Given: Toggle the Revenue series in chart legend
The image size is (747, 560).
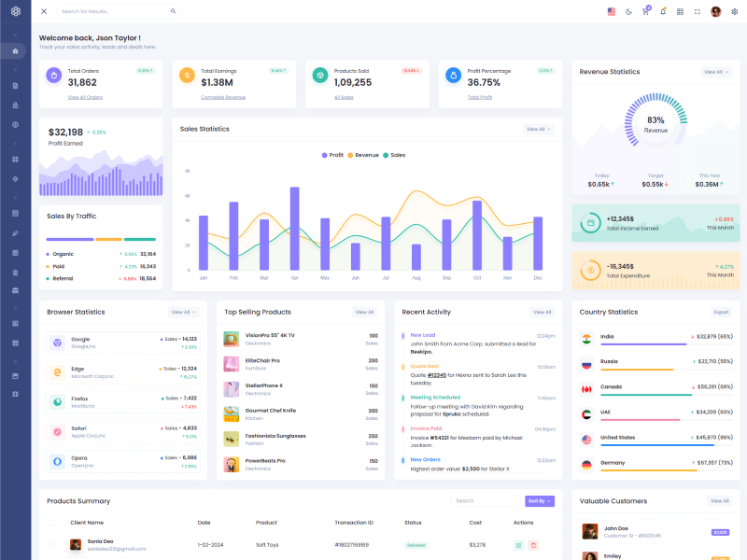Looking at the screenshot, I should pyautogui.click(x=363, y=155).
